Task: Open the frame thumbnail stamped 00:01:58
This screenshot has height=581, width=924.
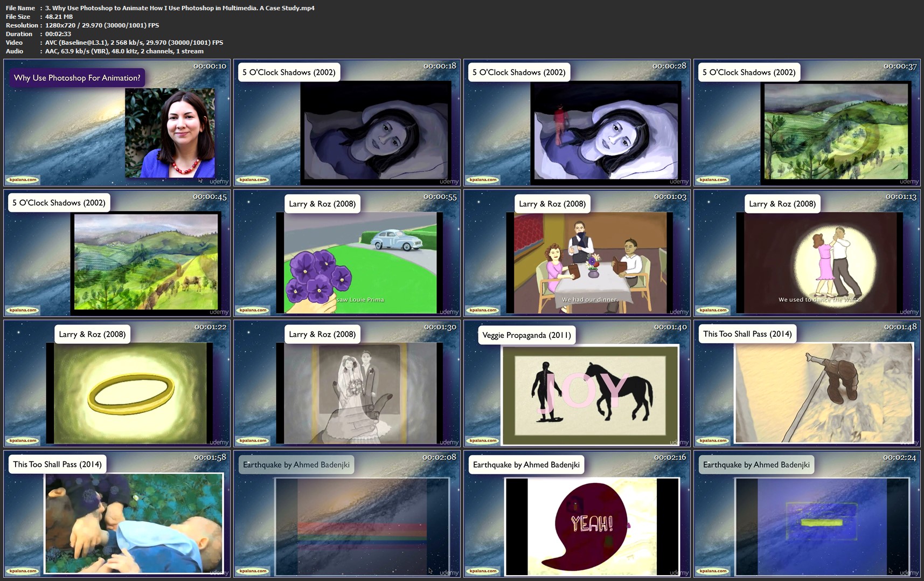Action: [117, 514]
